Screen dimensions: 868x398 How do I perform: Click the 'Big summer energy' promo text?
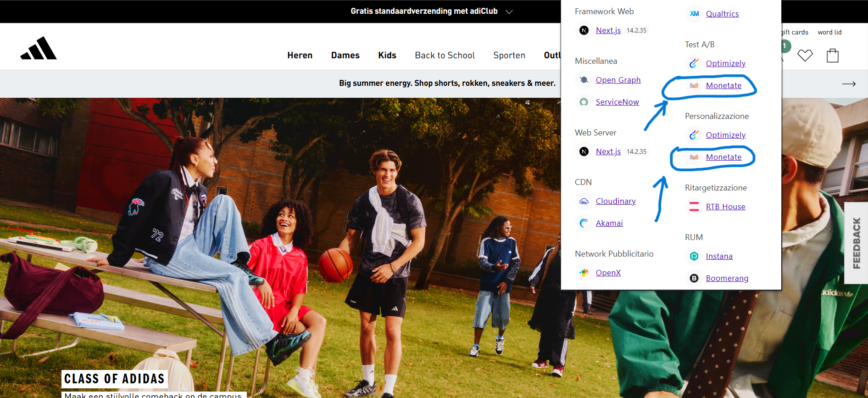click(447, 83)
